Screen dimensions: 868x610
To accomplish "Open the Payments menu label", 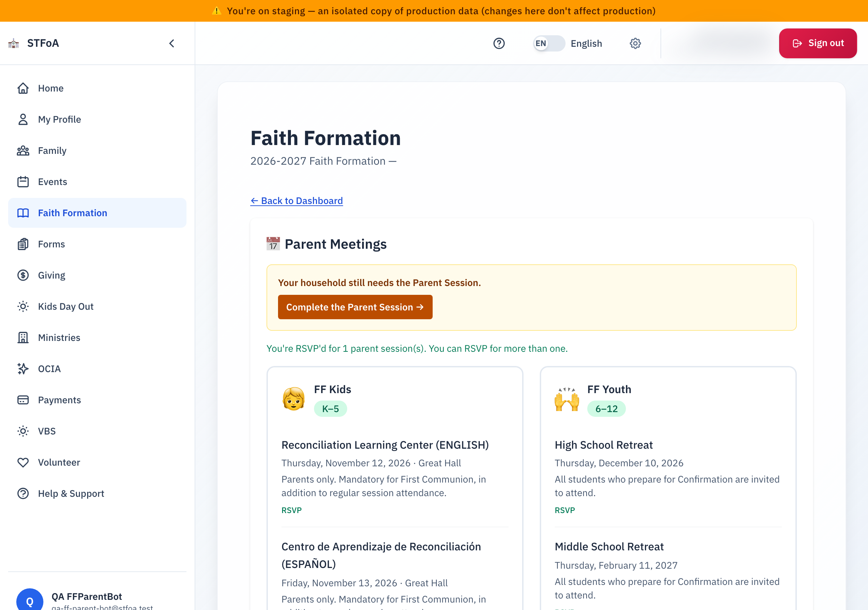I will (x=59, y=400).
